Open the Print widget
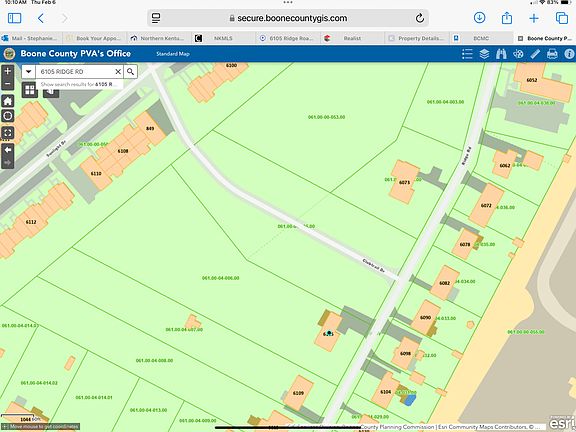This screenshot has width=576, height=432. click(x=552, y=54)
